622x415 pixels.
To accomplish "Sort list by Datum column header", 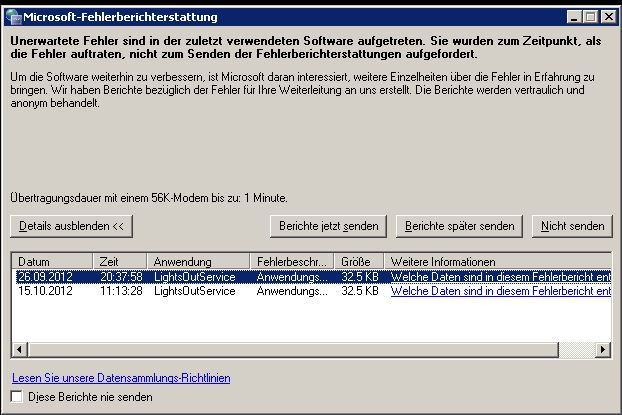I will point(54,261).
